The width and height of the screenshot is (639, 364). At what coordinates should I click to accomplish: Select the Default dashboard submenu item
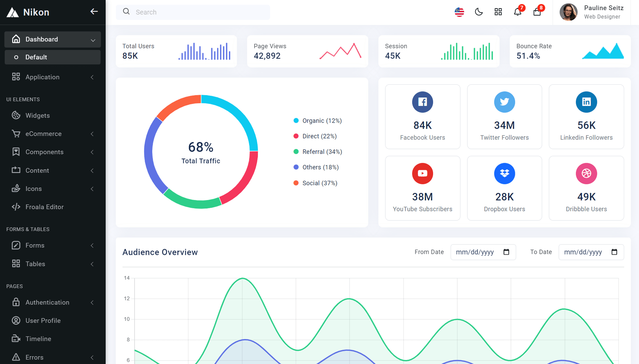[x=53, y=57]
